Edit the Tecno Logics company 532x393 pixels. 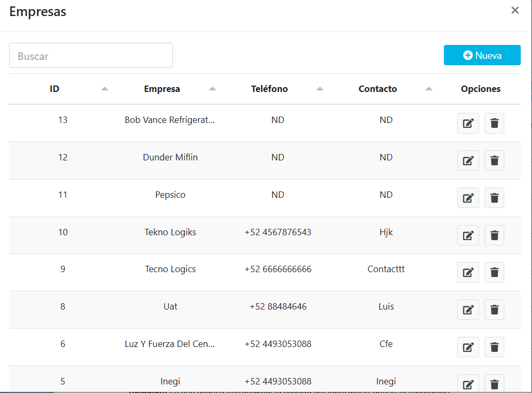(468, 273)
